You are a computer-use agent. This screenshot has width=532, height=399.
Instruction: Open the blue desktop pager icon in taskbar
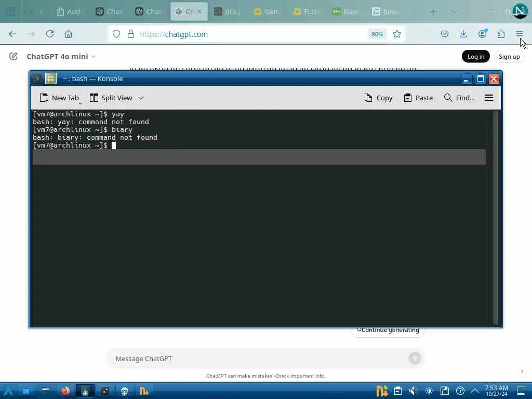click(x=26, y=391)
